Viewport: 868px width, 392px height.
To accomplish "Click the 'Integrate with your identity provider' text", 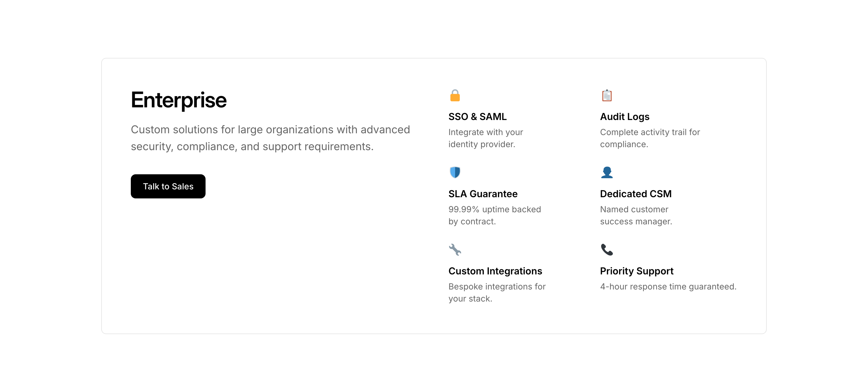I will point(485,138).
